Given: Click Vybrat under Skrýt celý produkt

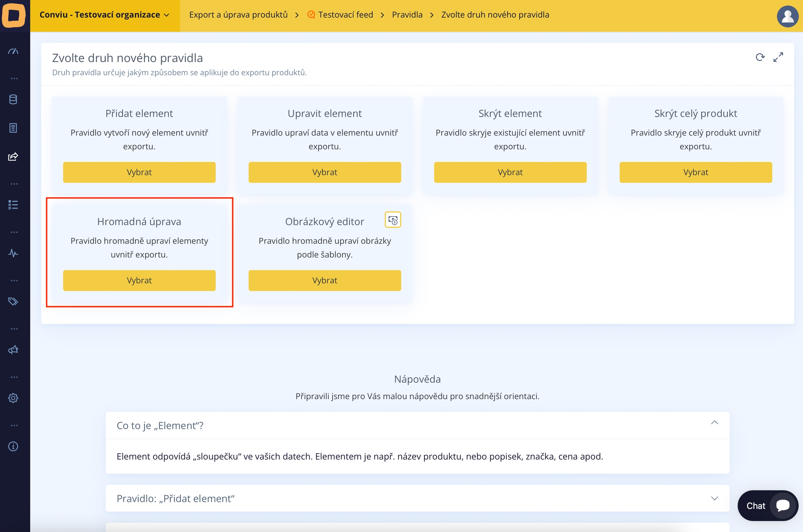Looking at the screenshot, I should click(x=695, y=173).
